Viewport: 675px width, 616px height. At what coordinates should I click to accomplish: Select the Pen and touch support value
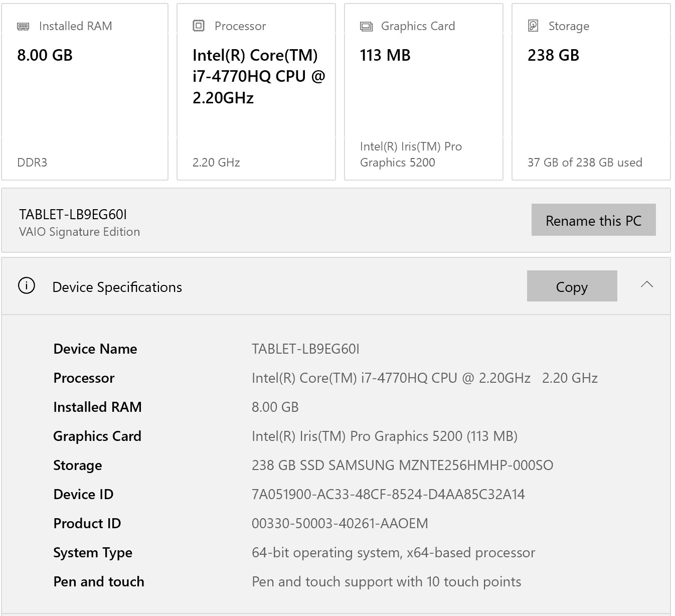click(387, 582)
